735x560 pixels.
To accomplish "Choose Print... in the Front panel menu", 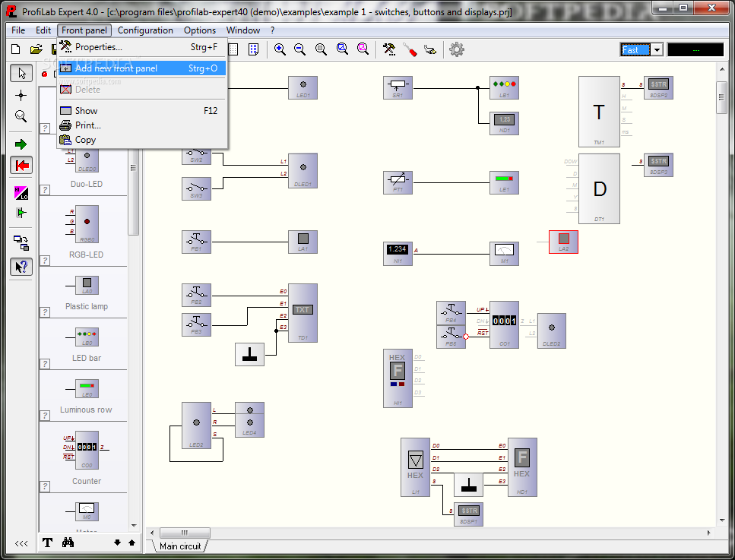I will tap(142, 125).
